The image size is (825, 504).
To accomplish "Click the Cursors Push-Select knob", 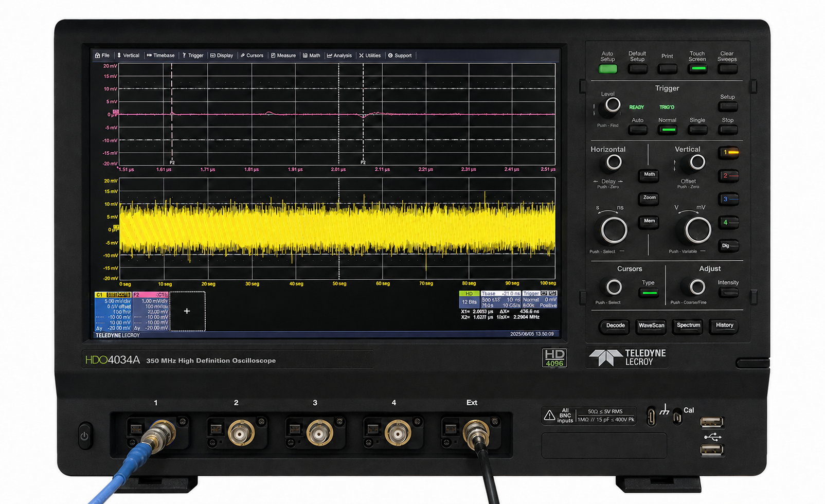I will [x=614, y=287].
